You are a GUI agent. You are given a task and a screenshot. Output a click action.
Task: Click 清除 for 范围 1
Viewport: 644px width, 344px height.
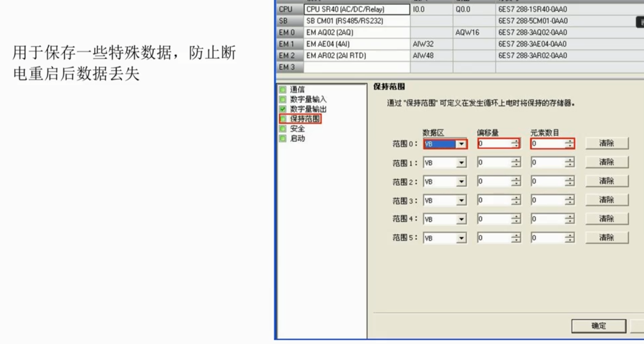click(x=607, y=162)
